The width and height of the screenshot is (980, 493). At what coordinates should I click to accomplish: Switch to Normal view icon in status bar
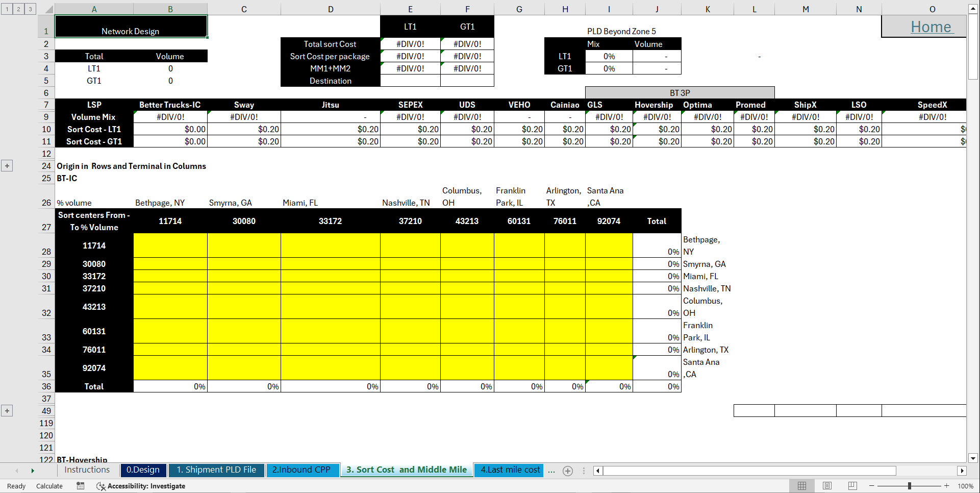pyautogui.click(x=802, y=486)
